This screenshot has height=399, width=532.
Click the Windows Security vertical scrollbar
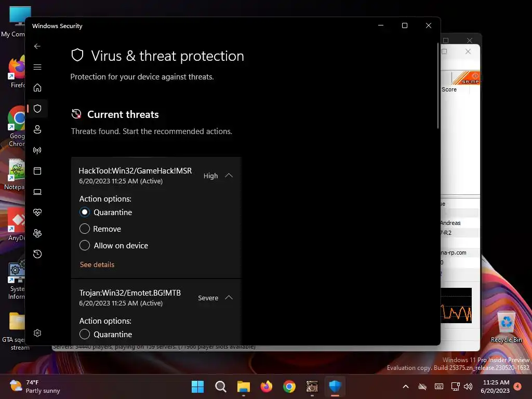tap(438, 86)
